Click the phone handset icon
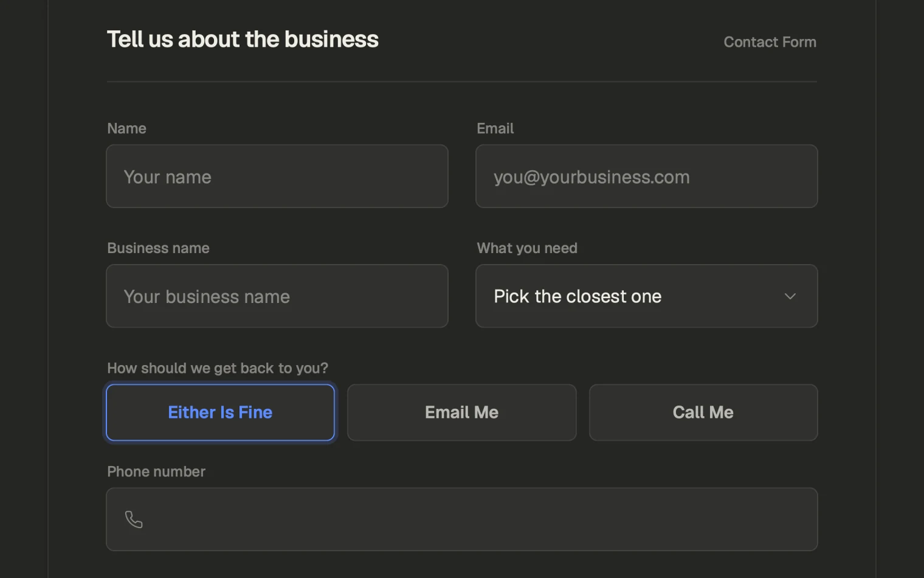 pos(134,520)
